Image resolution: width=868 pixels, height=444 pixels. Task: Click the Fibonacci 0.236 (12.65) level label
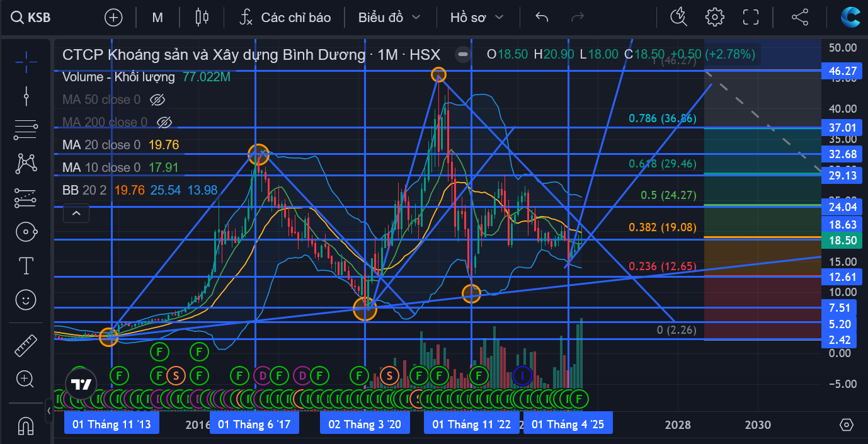coord(663,266)
